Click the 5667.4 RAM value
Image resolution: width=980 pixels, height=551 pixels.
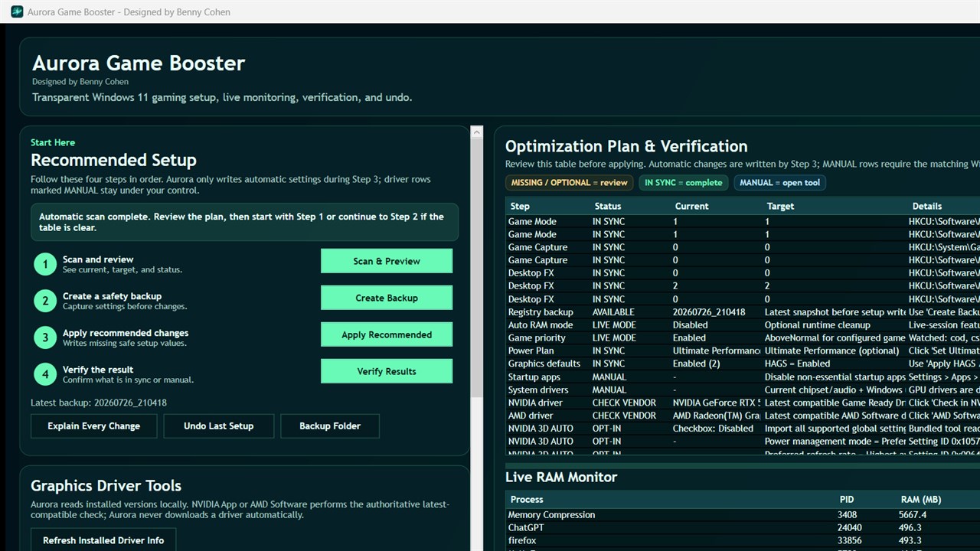click(913, 515)
